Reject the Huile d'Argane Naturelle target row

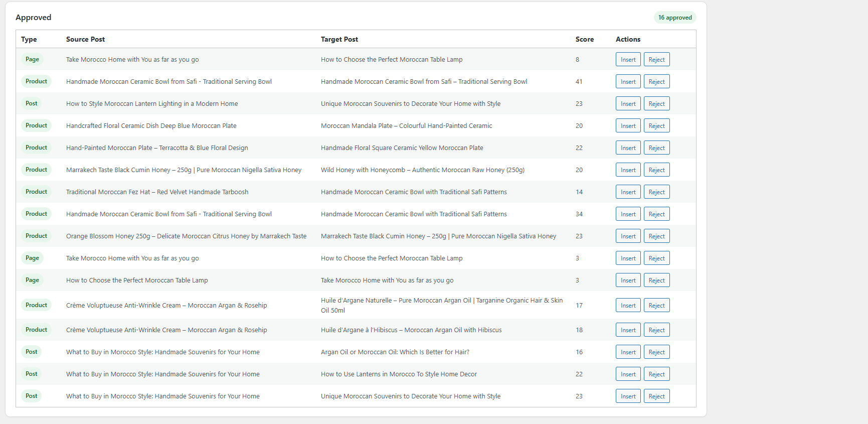point(656,306)
